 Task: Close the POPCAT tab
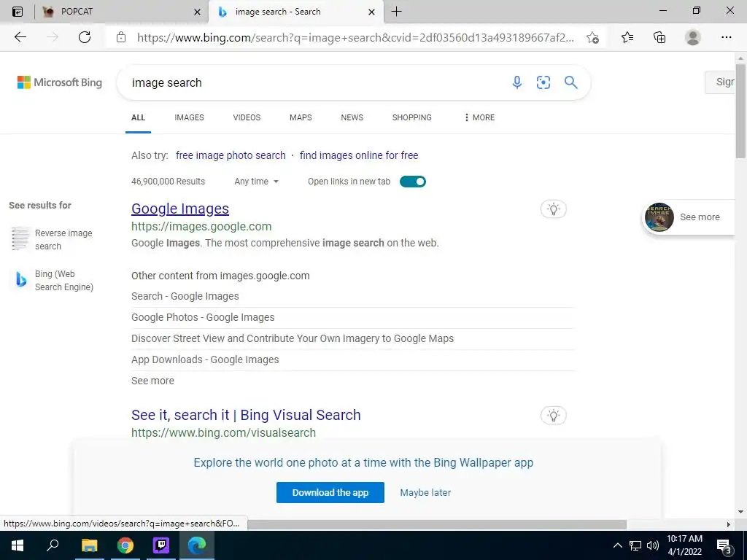click(197, 12)
